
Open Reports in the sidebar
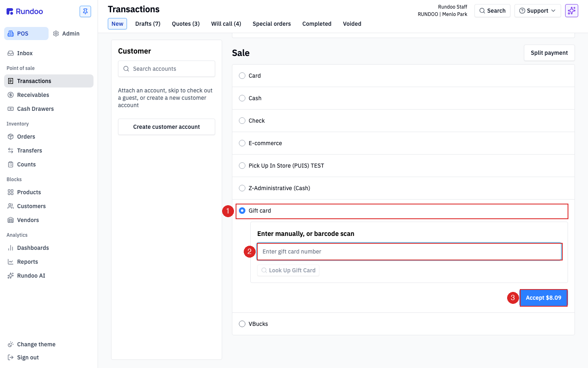click(49, 262)
